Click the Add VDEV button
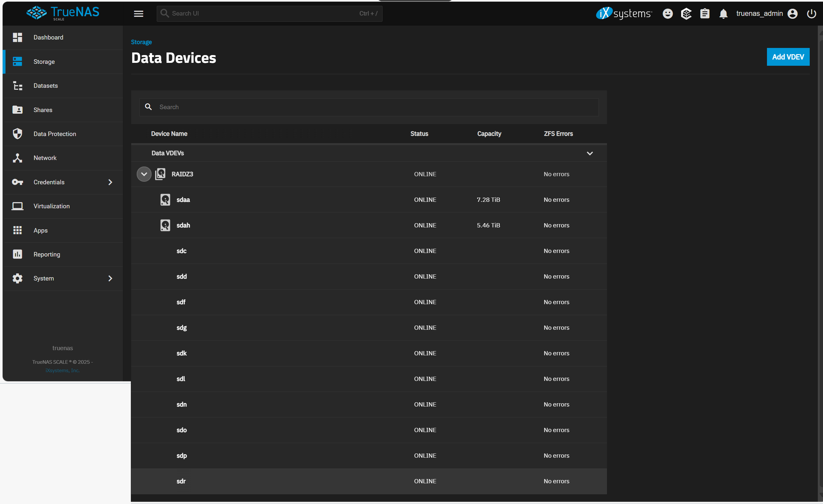The image size is (823, 504). [x=788, y=57]
